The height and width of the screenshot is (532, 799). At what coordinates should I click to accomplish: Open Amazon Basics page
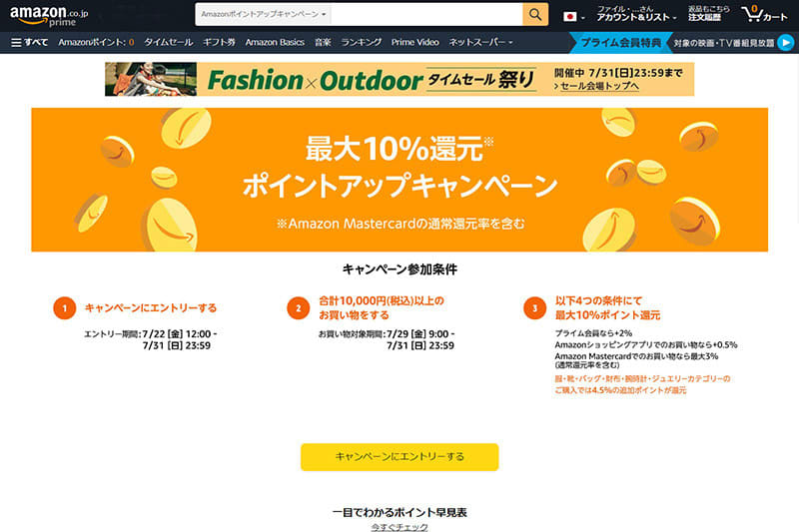point(275,42)
